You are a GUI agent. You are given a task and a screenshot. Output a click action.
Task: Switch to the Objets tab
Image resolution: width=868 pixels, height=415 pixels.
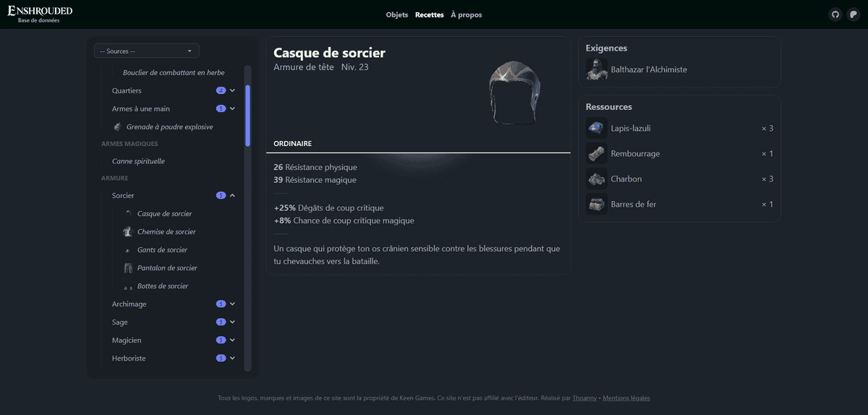click(397, 14)
